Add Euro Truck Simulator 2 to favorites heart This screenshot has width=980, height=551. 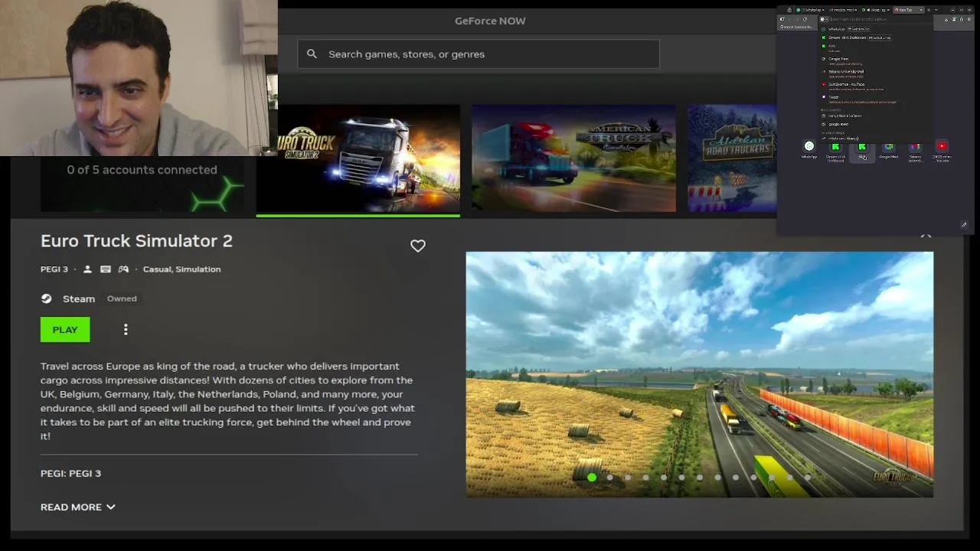[x=417, y=246]
